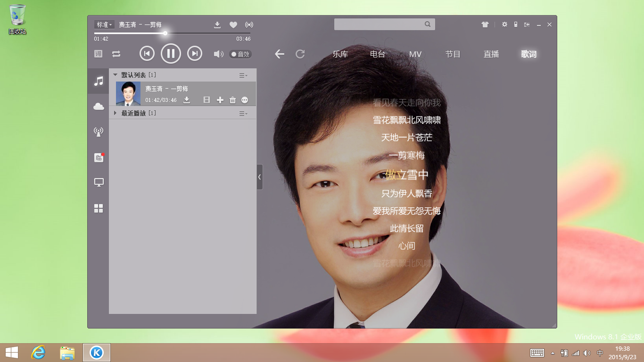
Task: Open the 标准 quality dropdown
Action: pyautogui.click(x=104, y=25)
